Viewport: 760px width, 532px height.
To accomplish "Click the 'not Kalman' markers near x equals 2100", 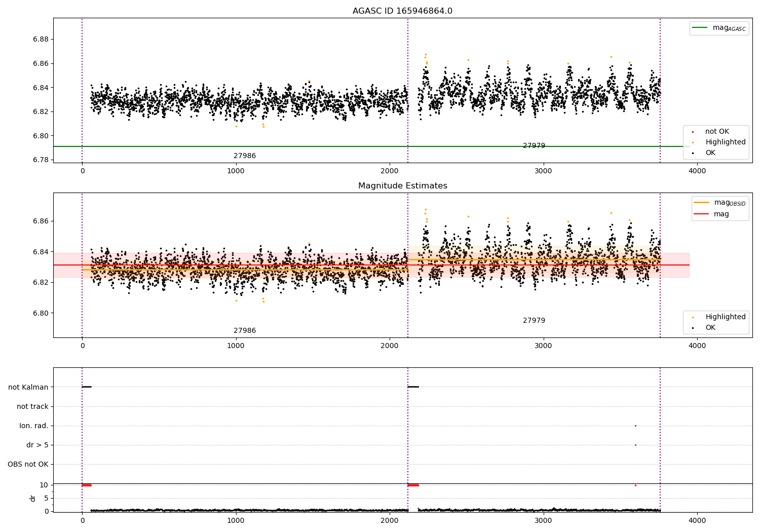I will pos(413,387).
